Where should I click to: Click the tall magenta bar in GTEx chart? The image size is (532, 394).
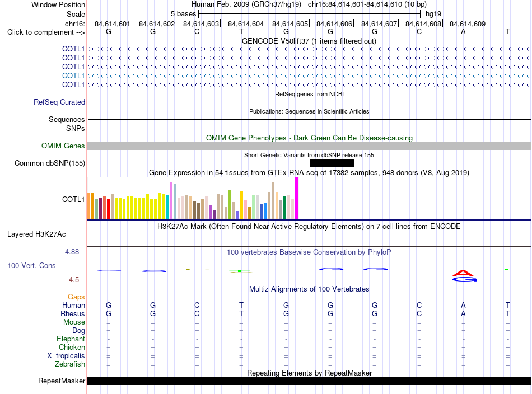point(297,198)
